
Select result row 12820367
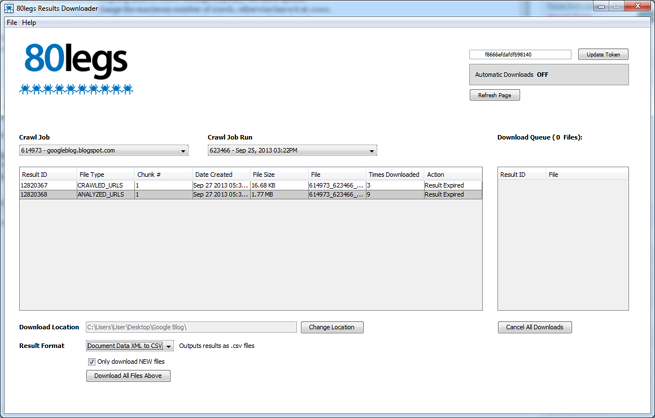pyautogui.click(x=251, y=185)
